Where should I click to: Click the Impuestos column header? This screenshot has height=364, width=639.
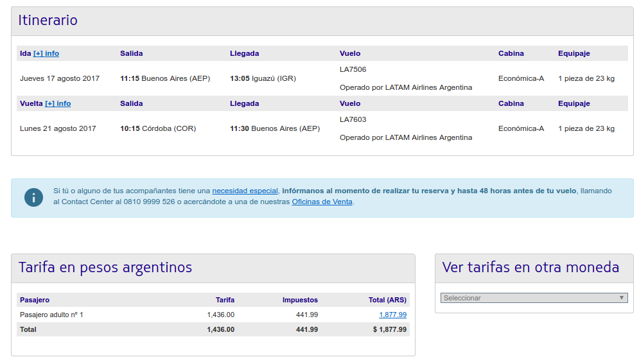[300, 300]
